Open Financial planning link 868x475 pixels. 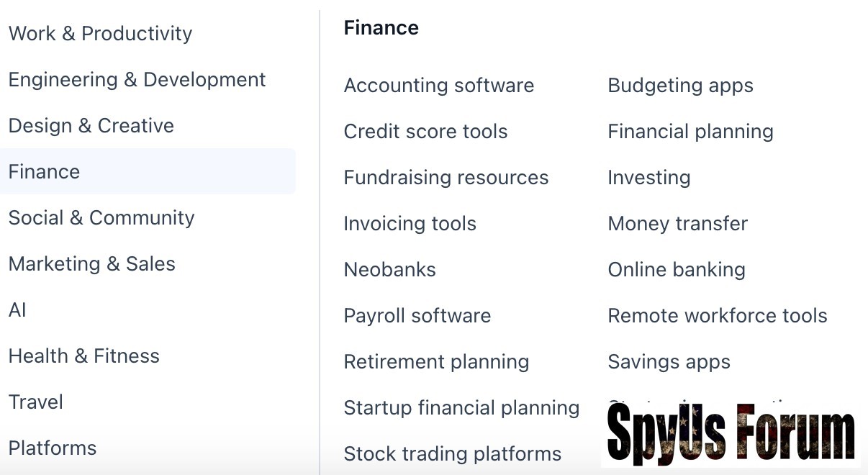[x=690, y=132]
